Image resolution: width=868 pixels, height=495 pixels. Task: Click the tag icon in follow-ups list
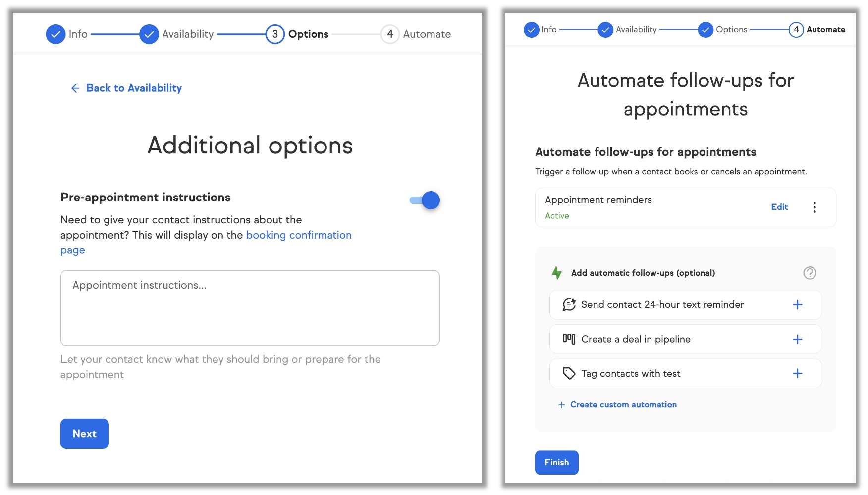pos(569,374)
